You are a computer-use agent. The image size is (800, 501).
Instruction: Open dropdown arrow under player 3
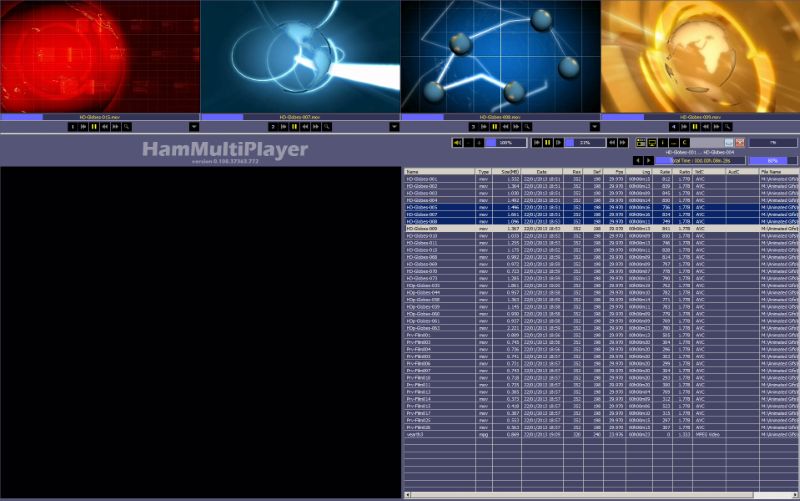[594, 127]
